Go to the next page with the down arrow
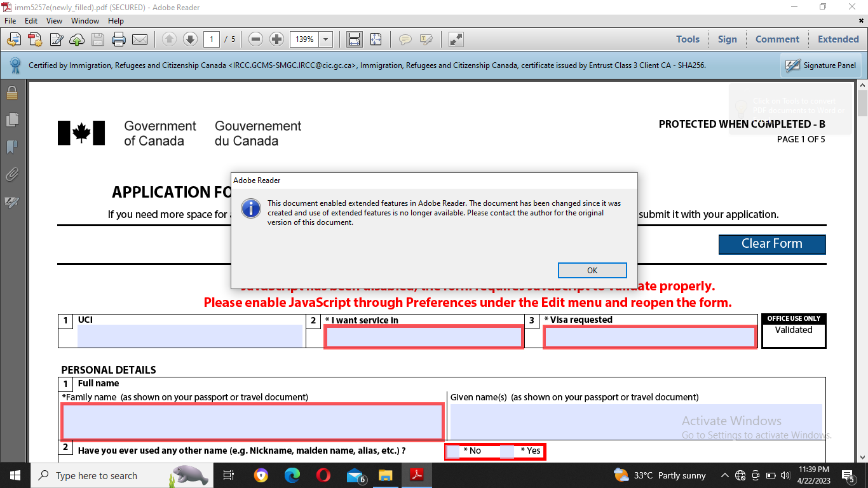 click(190, 39)
